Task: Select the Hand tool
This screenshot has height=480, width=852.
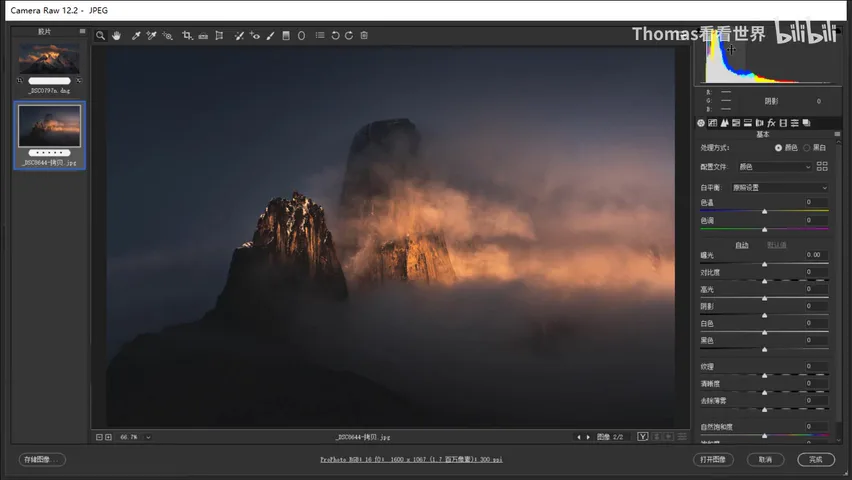Action: pos(116,35)
